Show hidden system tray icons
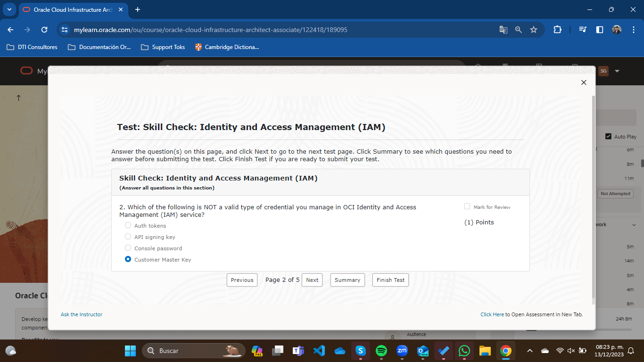Screen dimensions: 644x362 (x=530, y=351)
